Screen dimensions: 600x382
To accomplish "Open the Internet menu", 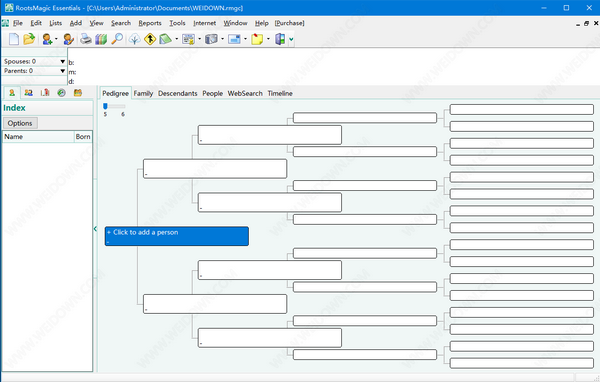I will pos(204,23).
